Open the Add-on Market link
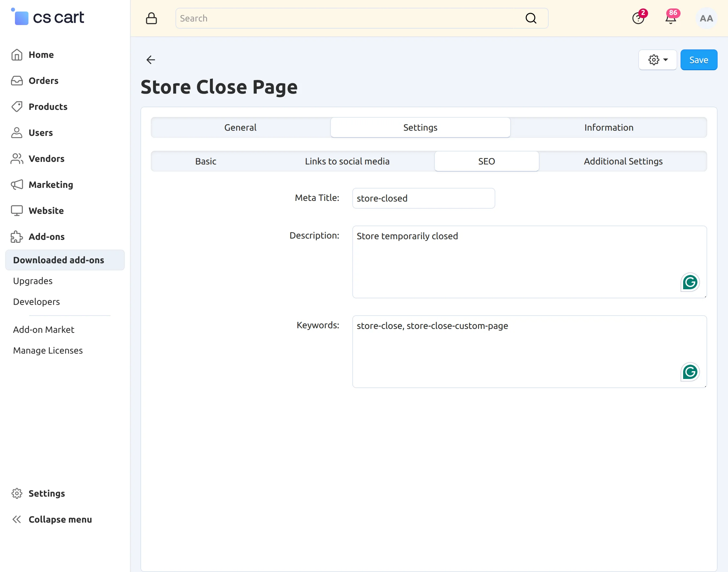The image size is (728, 572). click(44, 330)
